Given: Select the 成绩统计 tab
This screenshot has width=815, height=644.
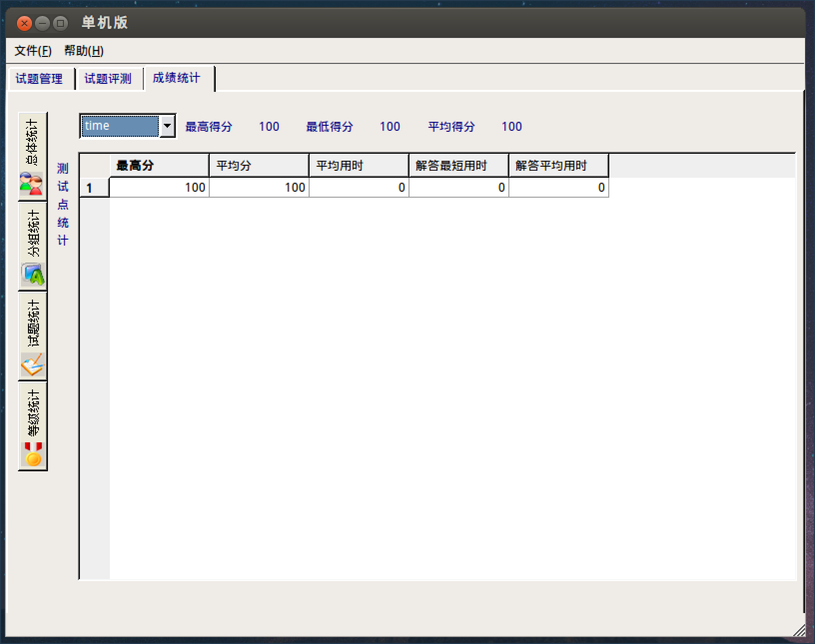Looking at the screenshot, I should tap(176, 78).
